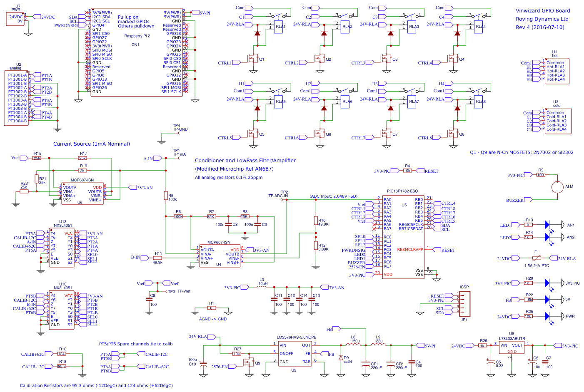The height and width of the screenshot is (392, 584).
Task: Select the ALM buzzer symbol
Action: click(x=557, y=187)
